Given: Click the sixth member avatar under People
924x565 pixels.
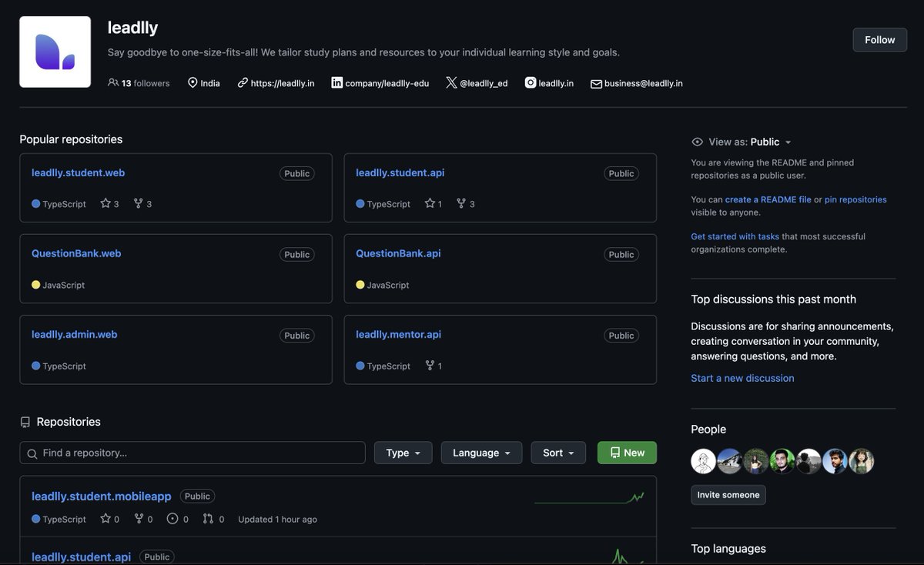Looking at the screenshot, I should [835, 461].
